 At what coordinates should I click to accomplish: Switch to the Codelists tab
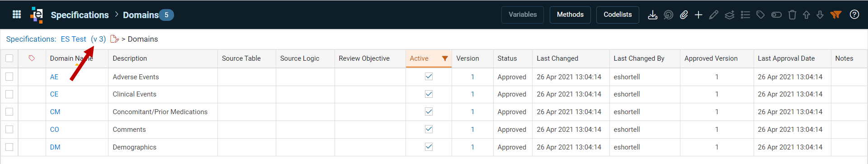[618, 14]
